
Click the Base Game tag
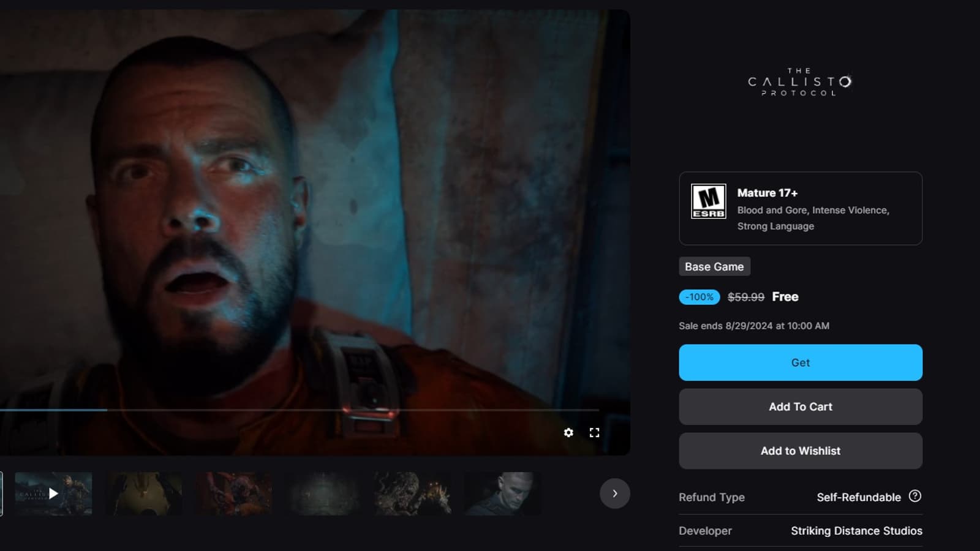[x=714, y=266]
